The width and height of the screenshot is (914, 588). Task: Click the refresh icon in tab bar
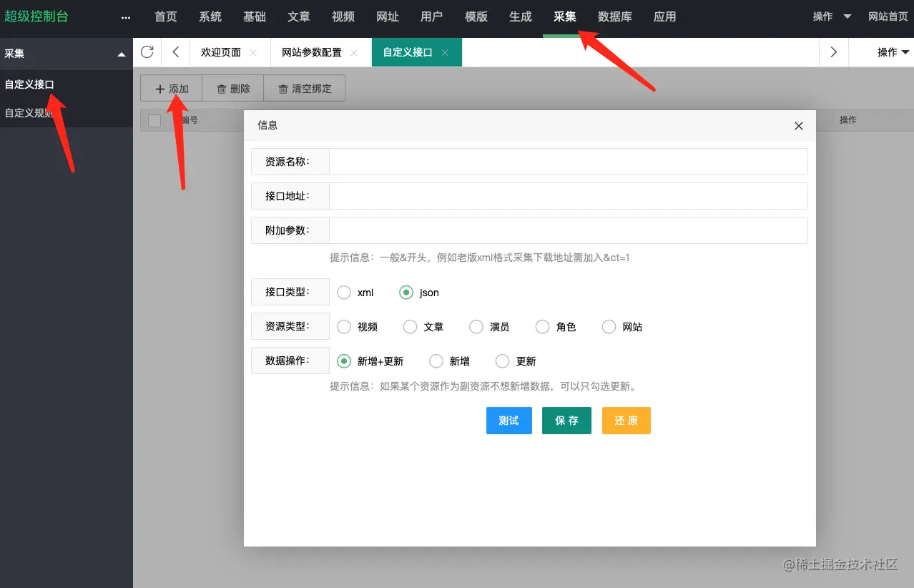[147, 52]
